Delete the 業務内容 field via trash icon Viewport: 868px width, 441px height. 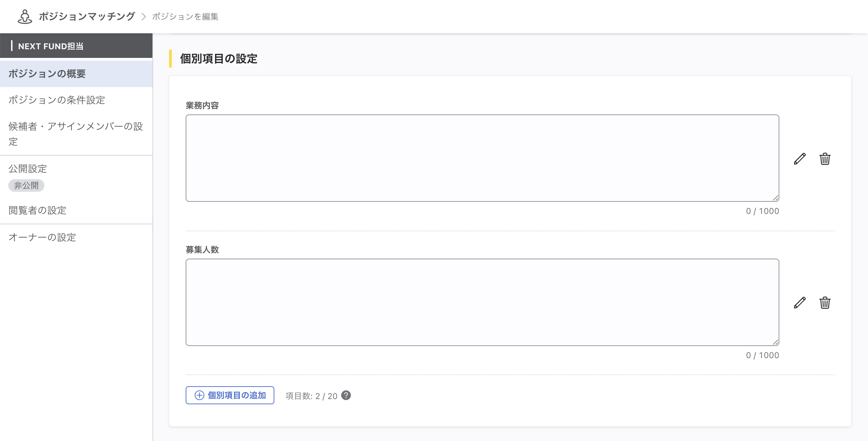click(x=825, y=159)
